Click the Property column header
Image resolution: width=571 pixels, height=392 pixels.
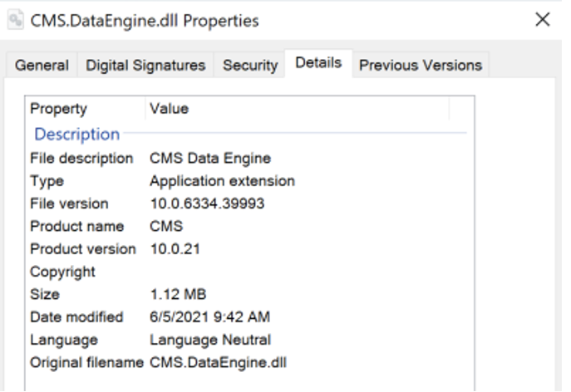tap(58, 109)
